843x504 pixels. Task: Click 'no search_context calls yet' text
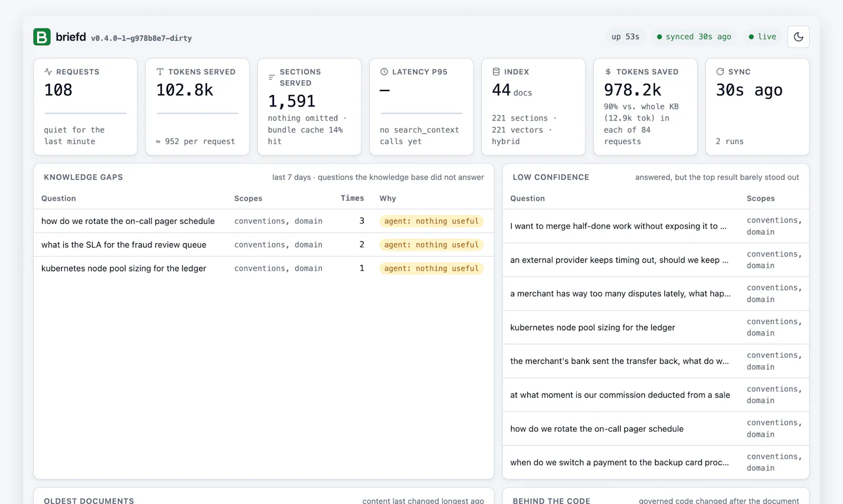click(x=419, y=135)
